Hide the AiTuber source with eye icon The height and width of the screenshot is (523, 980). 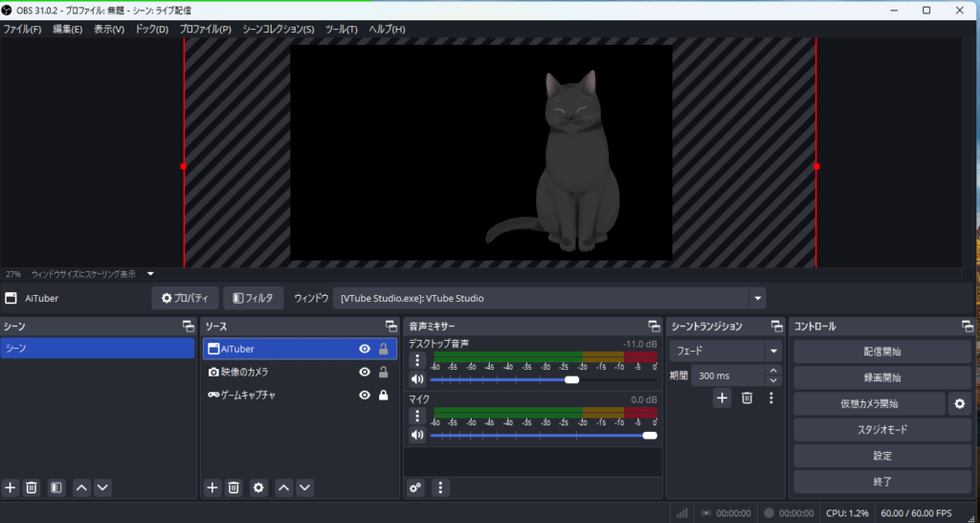coord(365,350)
